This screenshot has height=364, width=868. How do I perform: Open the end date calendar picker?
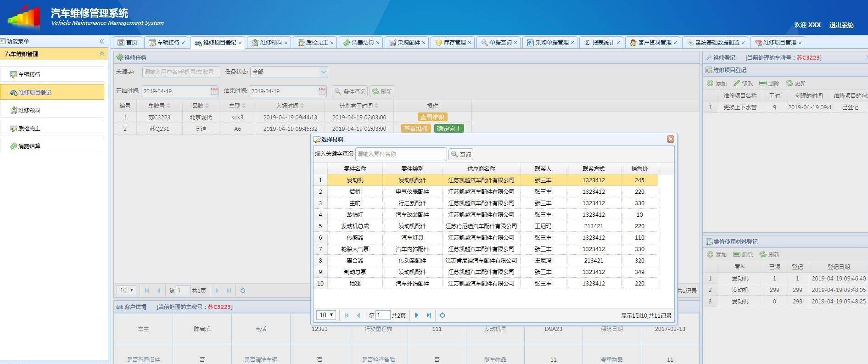[x=322, y=91]
